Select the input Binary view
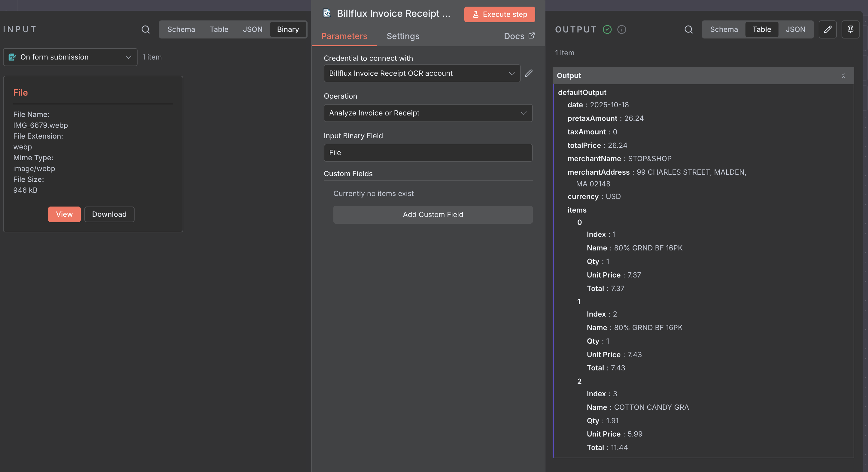 (288, 29)
